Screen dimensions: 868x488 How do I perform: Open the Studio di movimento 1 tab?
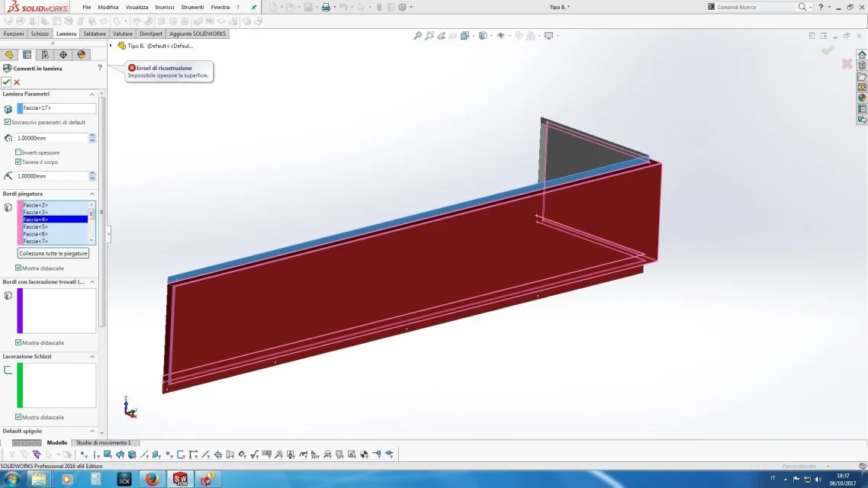[104, 442]
